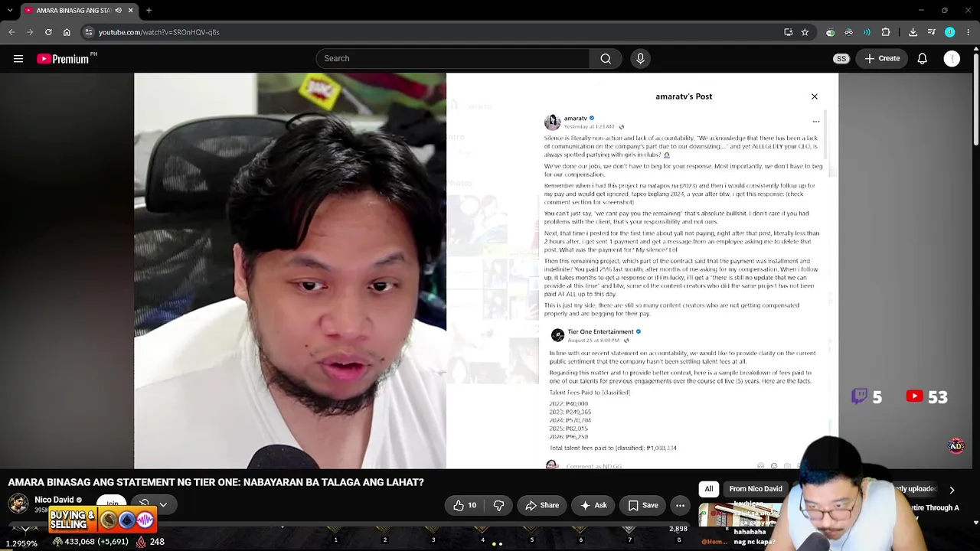Open the notifications bell
Image resolution: width=980 pixels, height=551 pixels.
pyautogui.click(x=923, y=58)
